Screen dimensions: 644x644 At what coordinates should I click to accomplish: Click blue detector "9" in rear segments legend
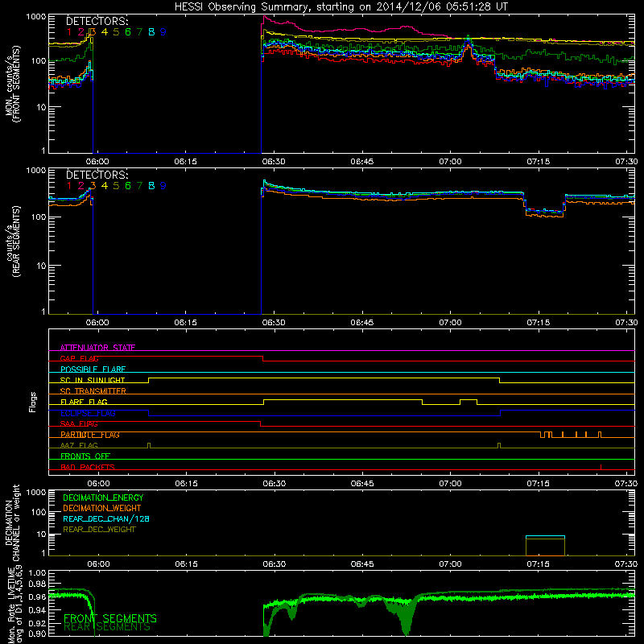163,186
